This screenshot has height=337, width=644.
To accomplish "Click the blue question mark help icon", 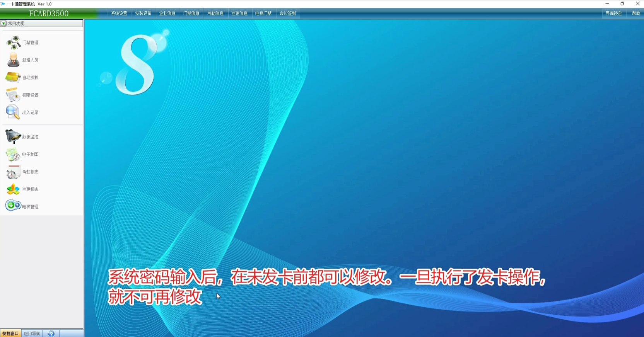I will [51, 334].
